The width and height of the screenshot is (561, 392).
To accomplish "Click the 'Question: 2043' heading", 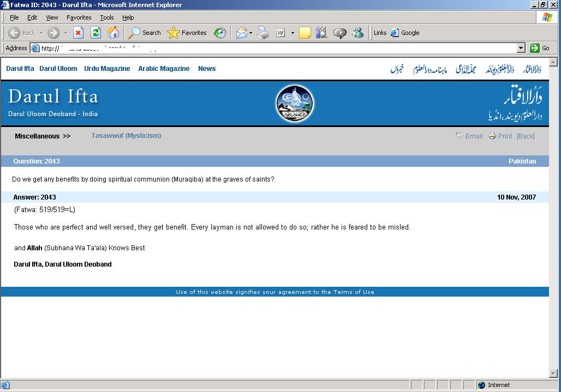I will (x=37, y=161).
